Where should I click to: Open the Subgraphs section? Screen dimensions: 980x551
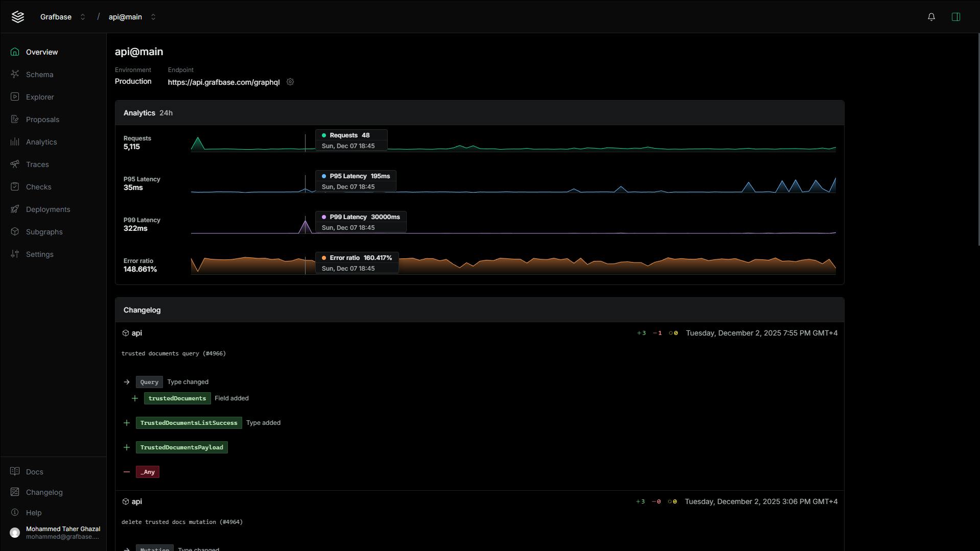click(44, 232)
